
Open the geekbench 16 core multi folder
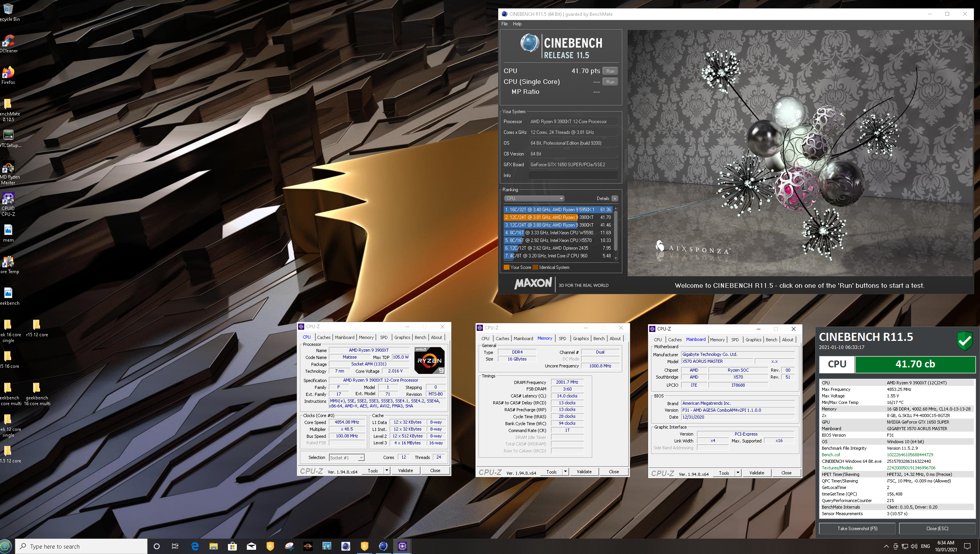[x=37, y=394]
